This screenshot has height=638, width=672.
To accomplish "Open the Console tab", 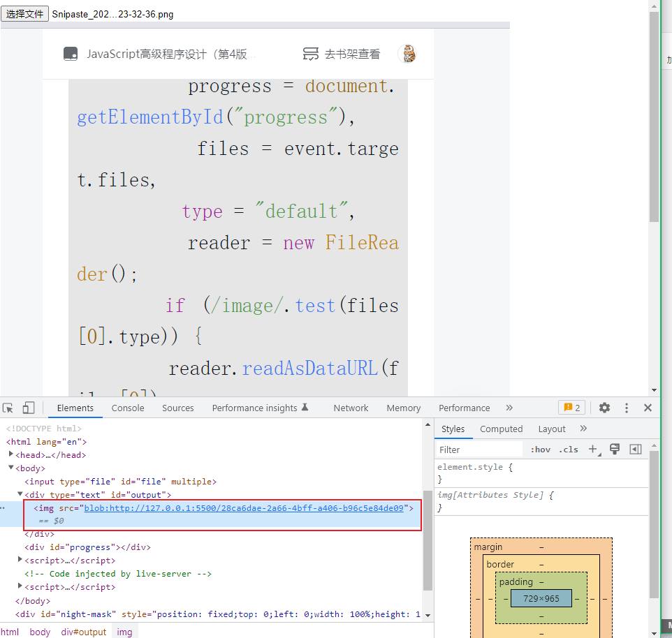I will (x=128, y=408).
